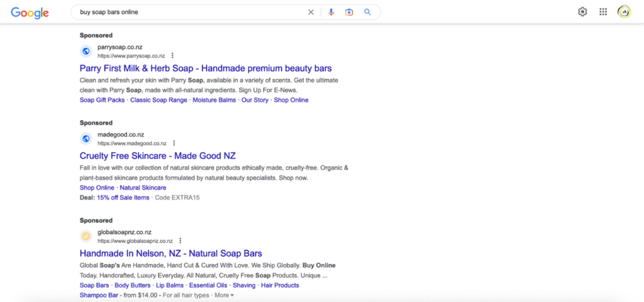The image size is (644, 302).
Task: Submit search with magnifying glass icon
Action: pyautogui.click(x=367, y=13)
